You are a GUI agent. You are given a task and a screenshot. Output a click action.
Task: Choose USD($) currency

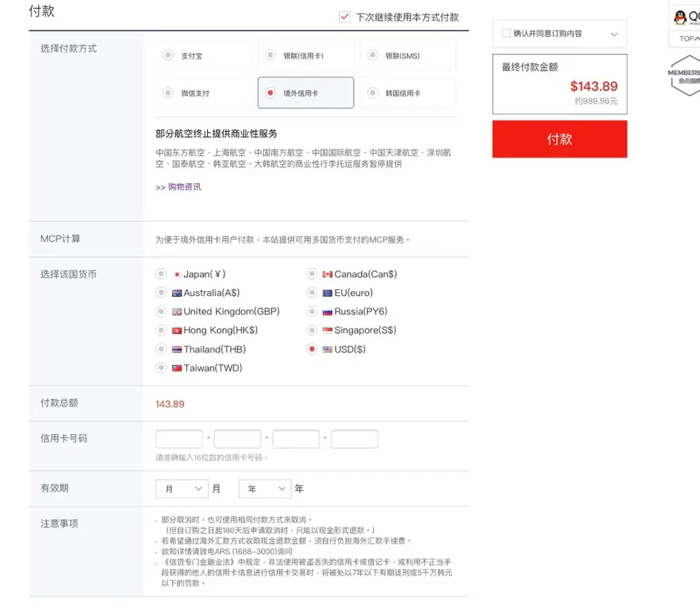pos(312,349)
